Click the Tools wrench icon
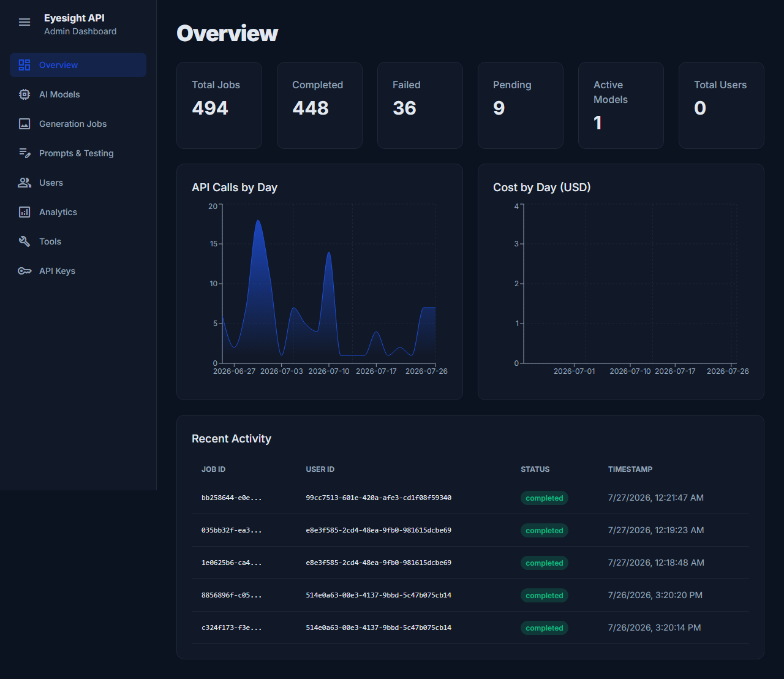The image size is (784, 679). (24, 241)
